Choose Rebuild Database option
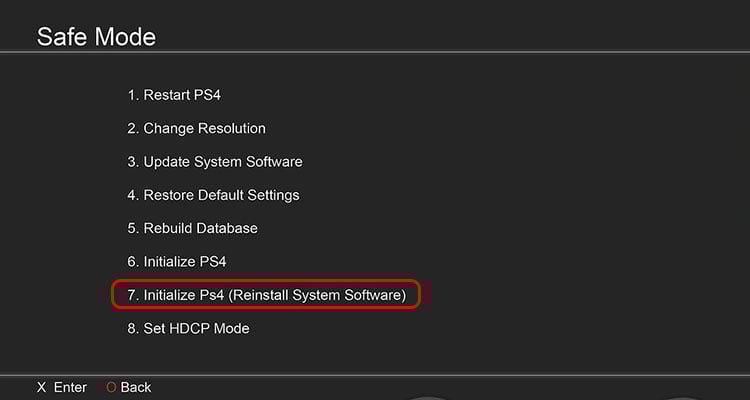750x400 pixels. (192, 228)
